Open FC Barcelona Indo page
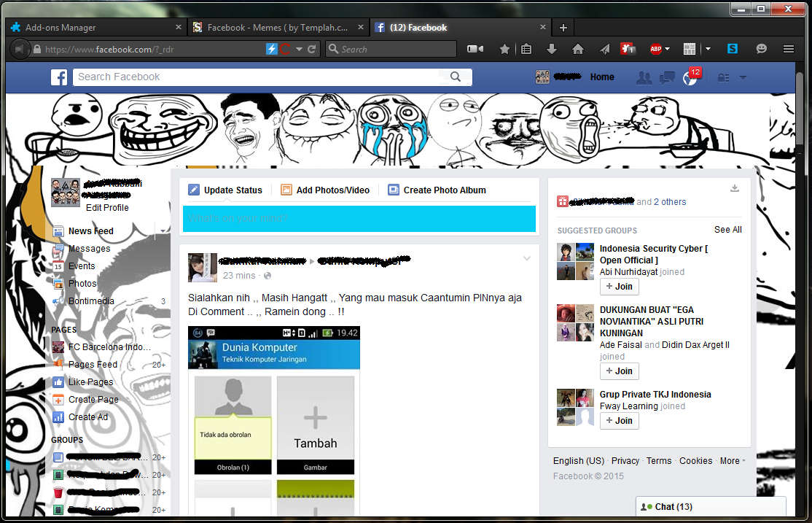Screen dimensions: 812x523 [x=109, y=347]
